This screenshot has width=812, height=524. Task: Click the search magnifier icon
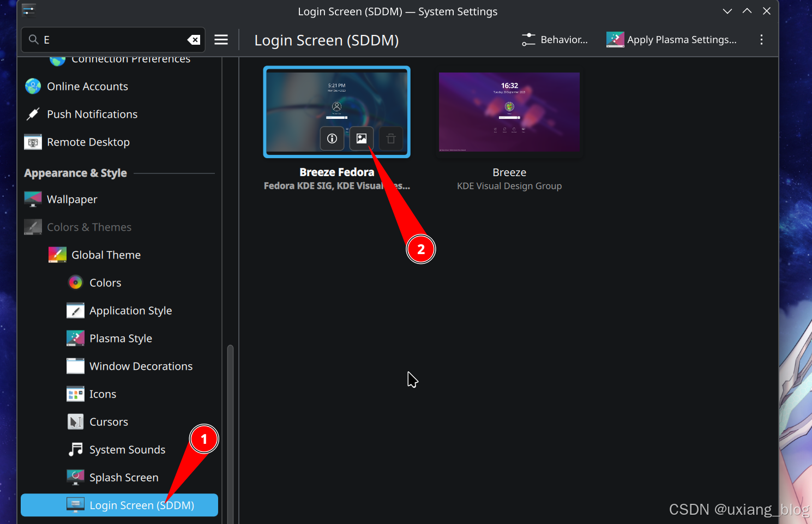33,40
